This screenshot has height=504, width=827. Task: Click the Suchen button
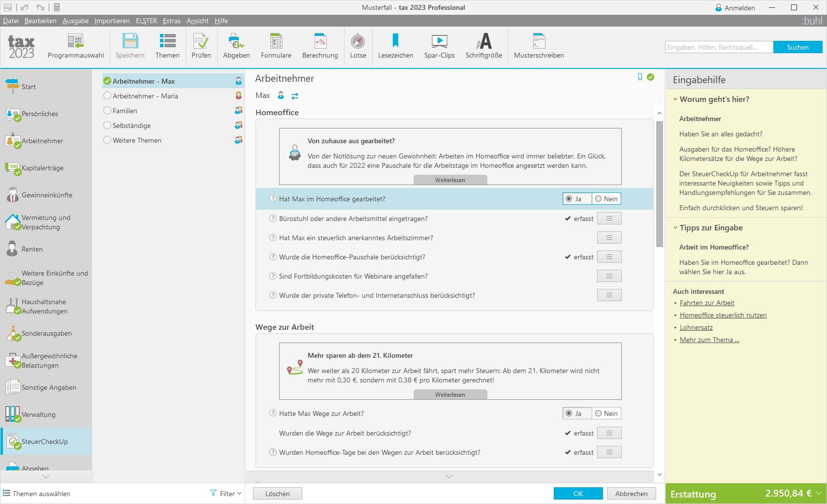(797, 47)
